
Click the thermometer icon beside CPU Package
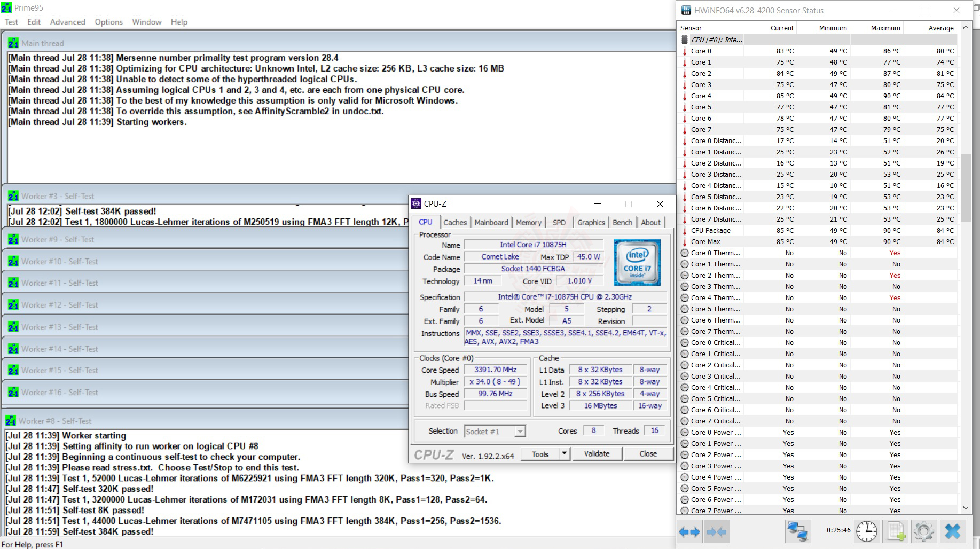(x=685, y=231)
